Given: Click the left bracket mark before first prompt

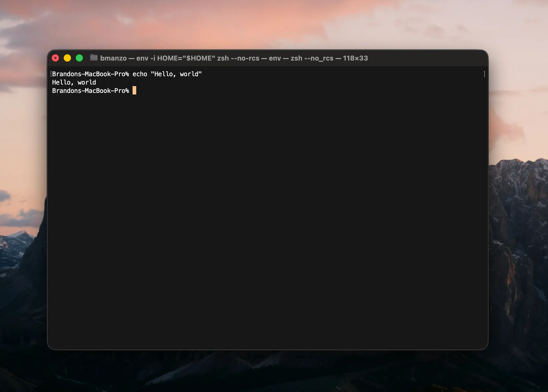Looking at the screenshot, I should point(51,74).
